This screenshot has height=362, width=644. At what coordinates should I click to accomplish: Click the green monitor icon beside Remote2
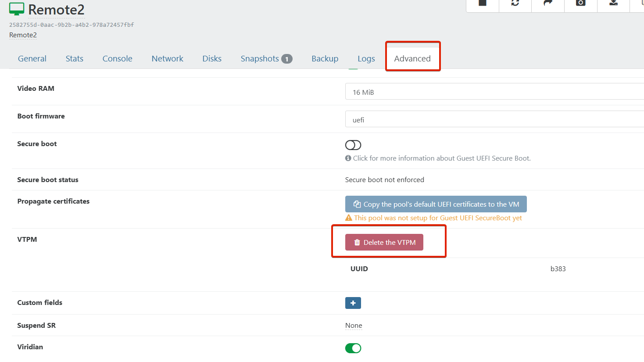(x=17, y=9)
